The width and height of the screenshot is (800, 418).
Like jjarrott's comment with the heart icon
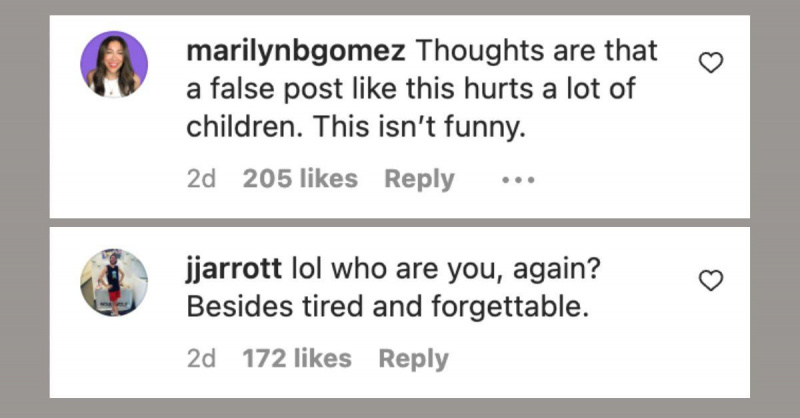coord(711,281)
